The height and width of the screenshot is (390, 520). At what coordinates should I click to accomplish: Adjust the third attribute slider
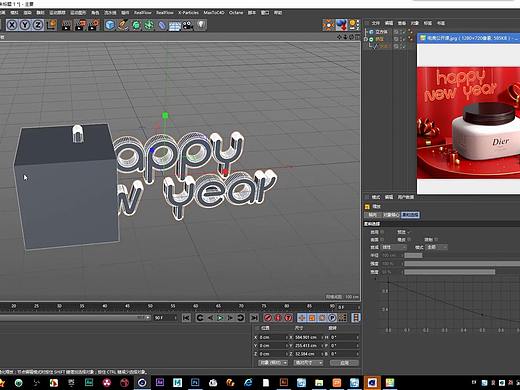(450, 272)
